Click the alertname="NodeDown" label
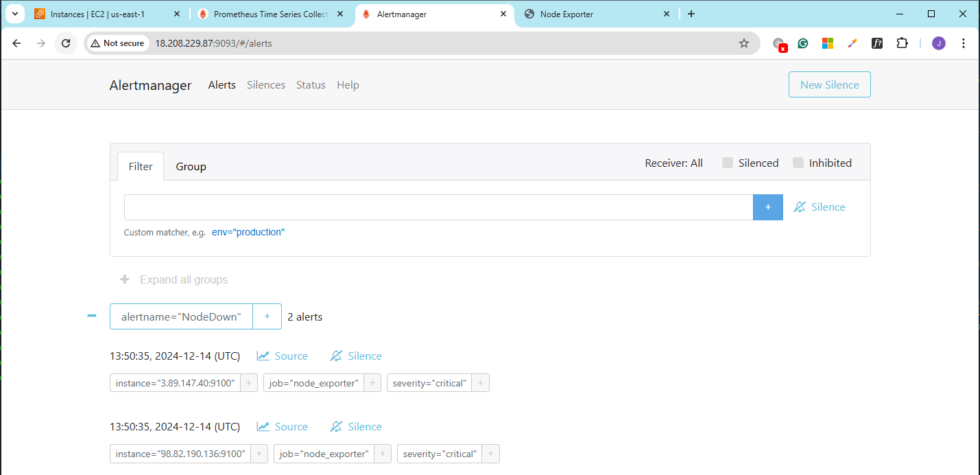 point(181,316)
